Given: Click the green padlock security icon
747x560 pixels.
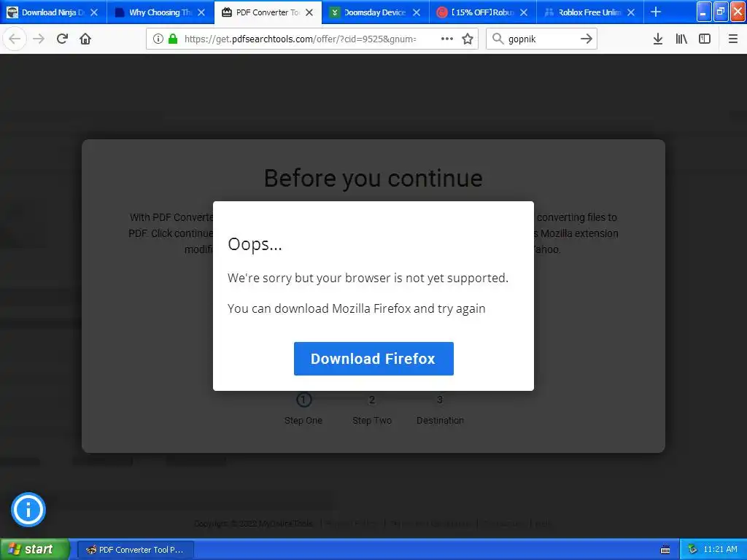Looking at the screenshot, I should 173,39.
